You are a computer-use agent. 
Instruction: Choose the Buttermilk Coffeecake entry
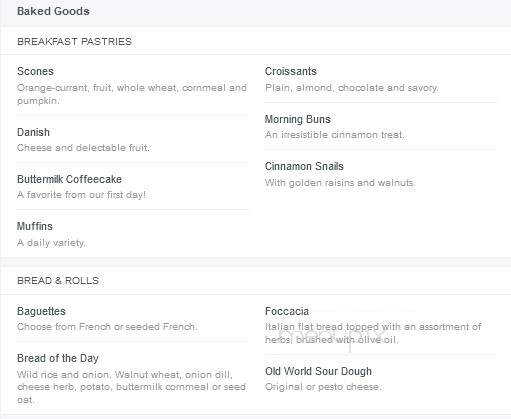pyautogui.click(x=69, y=179)
